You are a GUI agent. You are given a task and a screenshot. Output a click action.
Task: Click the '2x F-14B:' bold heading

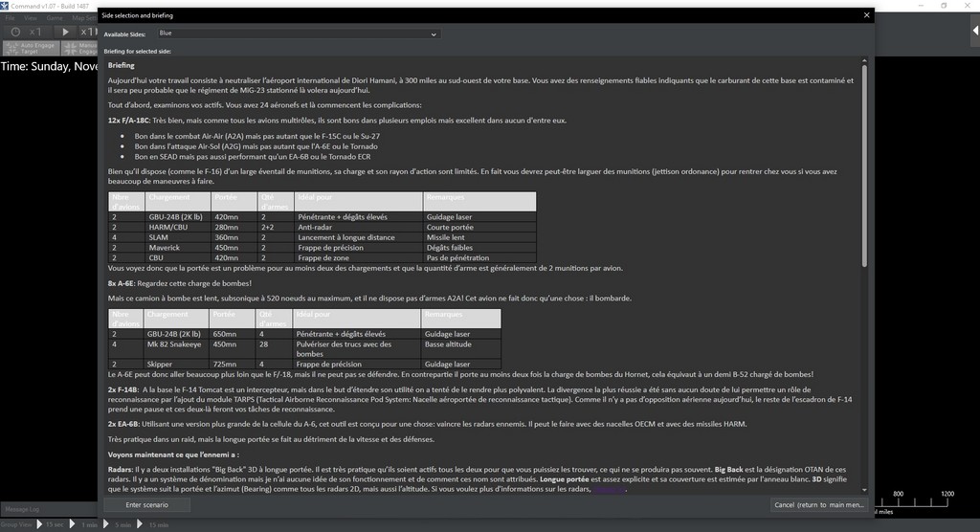122,389
